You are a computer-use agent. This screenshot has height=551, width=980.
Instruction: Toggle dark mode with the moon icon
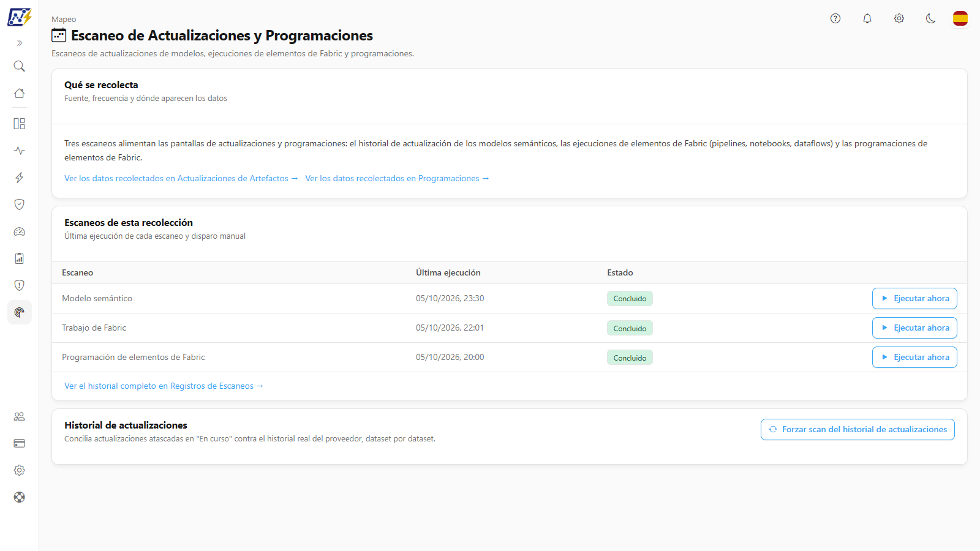point(931,18)
